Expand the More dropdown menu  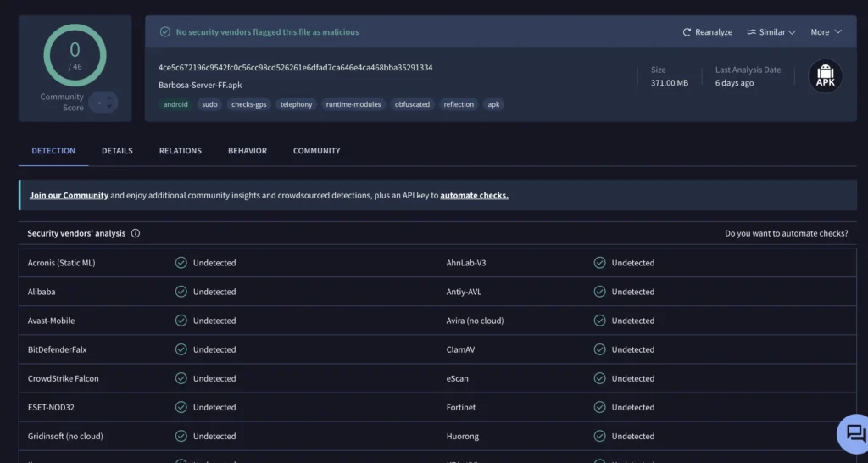[x=826, y=32]
